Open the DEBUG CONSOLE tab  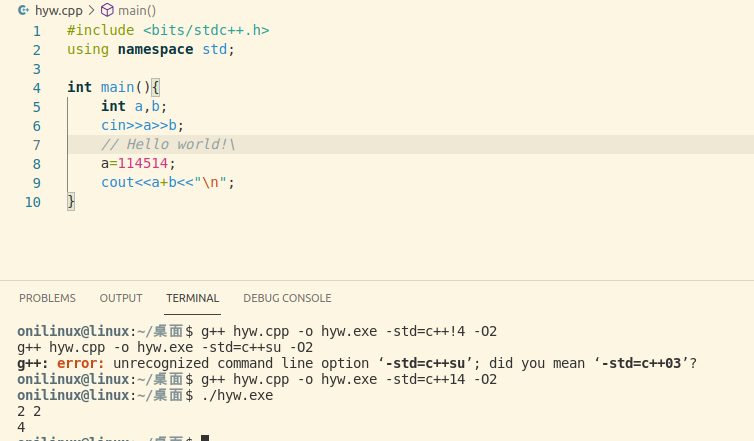(x=287, y=298)
